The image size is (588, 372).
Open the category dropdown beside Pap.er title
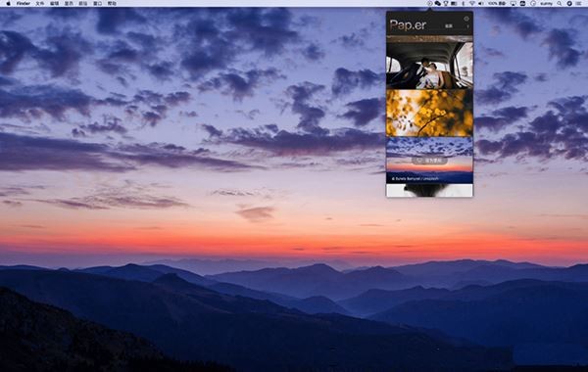(x=449, y=26)
